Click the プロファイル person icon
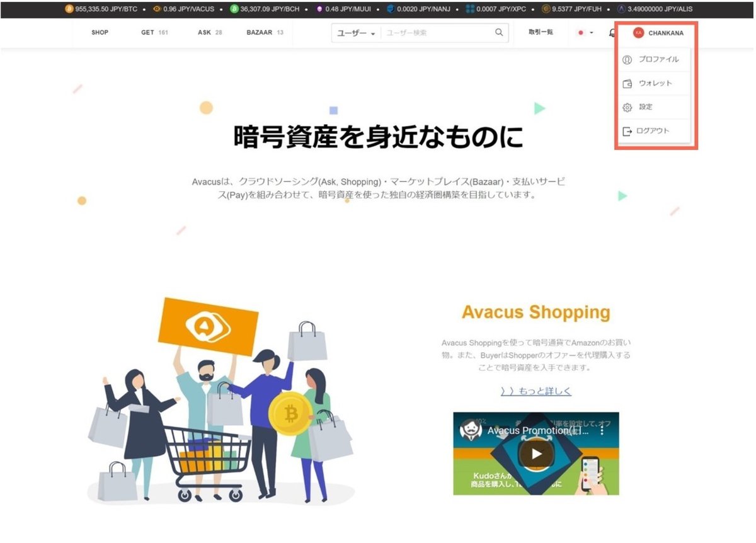 pyautogui.click(x=627, y=60)
